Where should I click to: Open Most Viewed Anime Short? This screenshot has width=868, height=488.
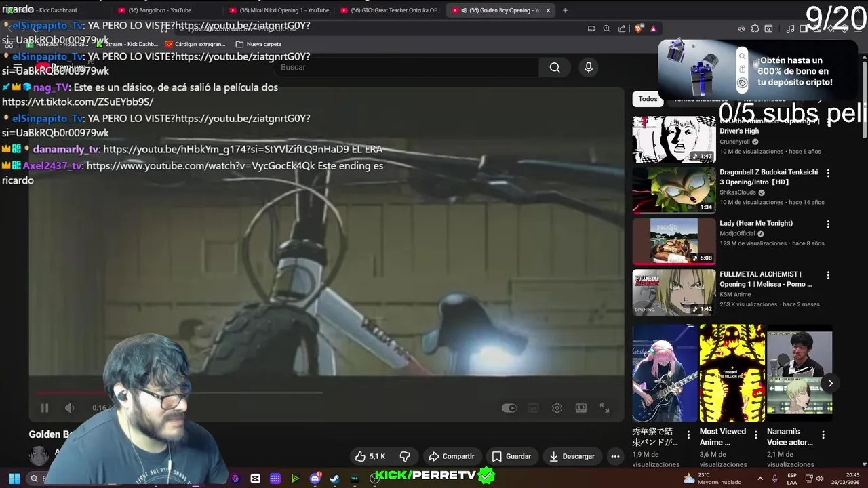(x=732, y=373)
